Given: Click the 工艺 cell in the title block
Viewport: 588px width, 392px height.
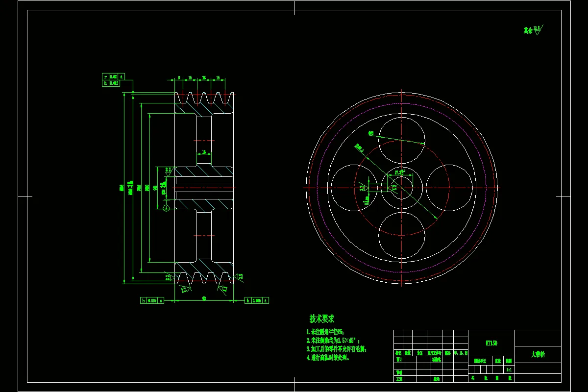Looking at the screenshot, I should pos(399,379).
